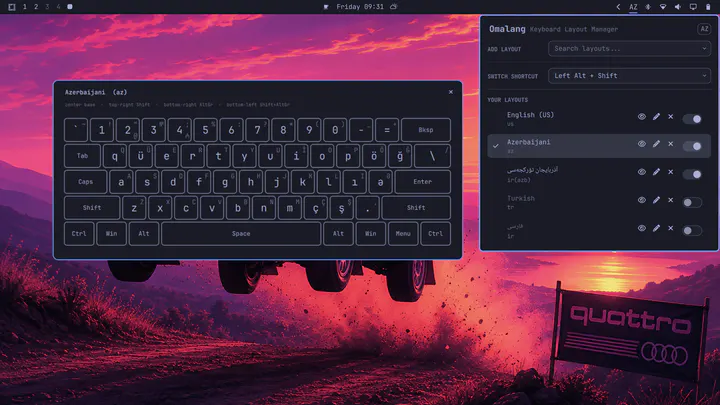The width and height of the screenshot is (720, 405).
Task: Preview the ir(azb) layout with its eye icon
Action: (641, 172)
